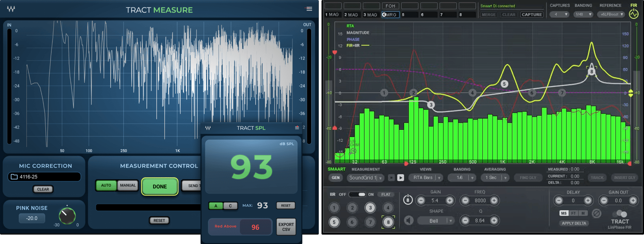Screen dimensions: 644x244
Task: Select the 4 MRG snapshot slot
Action: click(x=390, y=15)
